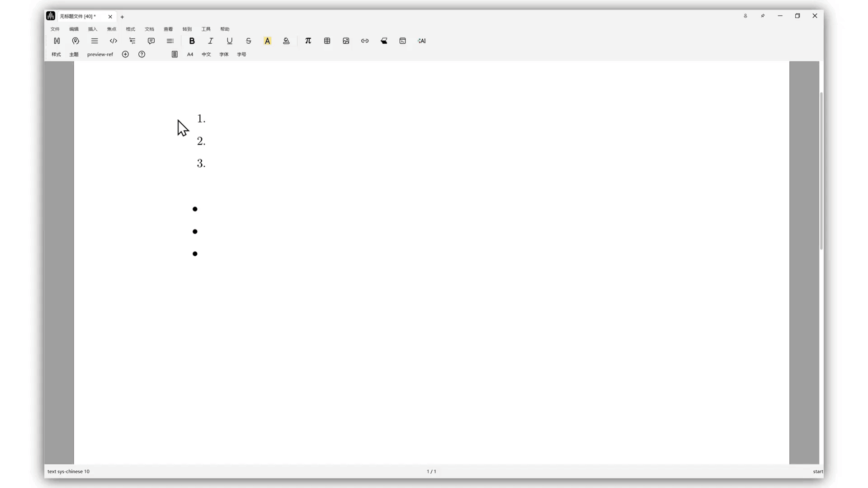The height and width of the screenshot is (488, 868).
Task: Toggle italic text style
Action: [x=211, y=41]
